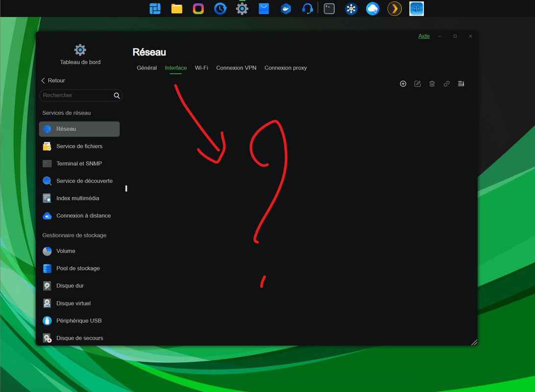Viewport: 535px width, 392px height.
Task: Open Service de fichiers
Action: pyautogui.click(x=79, y=147)
